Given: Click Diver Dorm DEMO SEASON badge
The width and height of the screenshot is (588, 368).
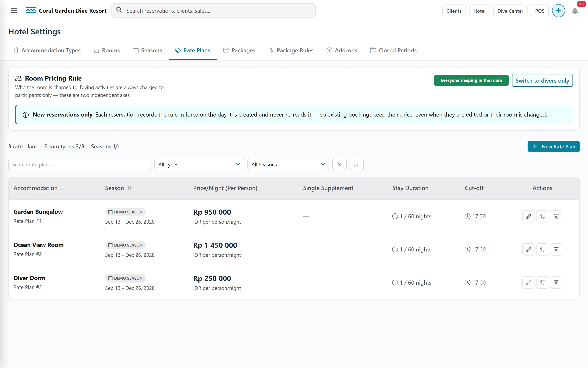Looking at the screenshot, I should [x=125, y=278].
